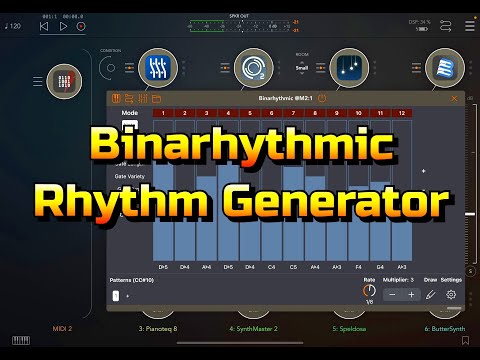Open the Binarhythmic MIDI node icon
This screenshot has width=480, height=360.
click(64, 81)
